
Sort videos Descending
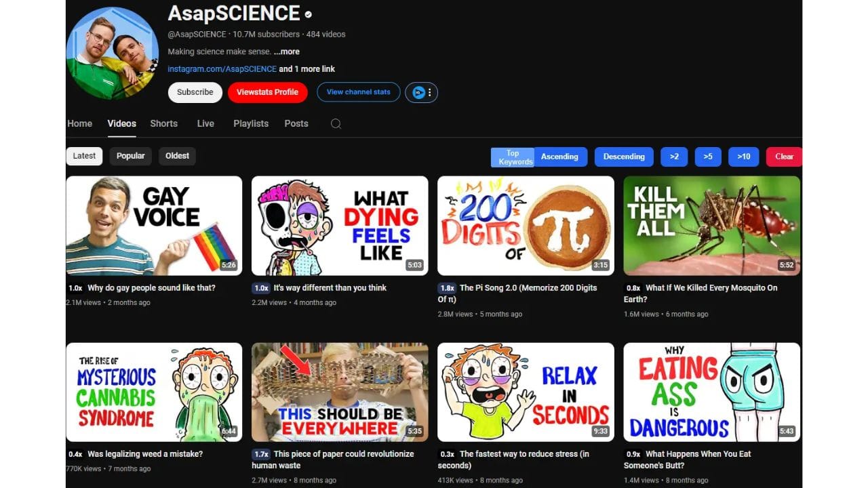624,157
